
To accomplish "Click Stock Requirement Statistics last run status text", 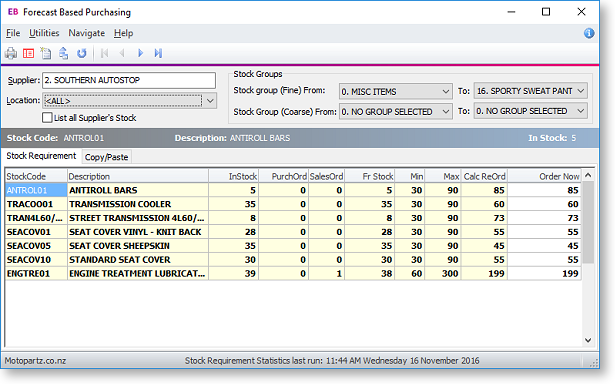I will click(x=332, y=360).
